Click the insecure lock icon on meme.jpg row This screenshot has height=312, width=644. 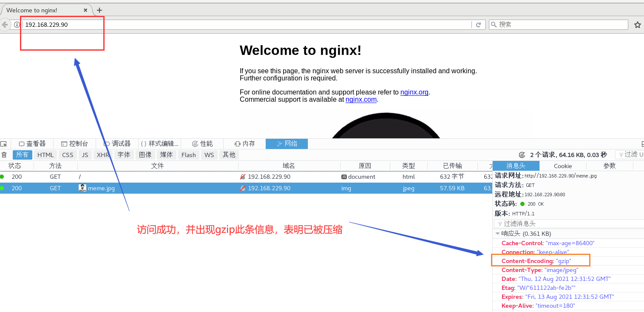pyautogui.click(x=243, y=188)
